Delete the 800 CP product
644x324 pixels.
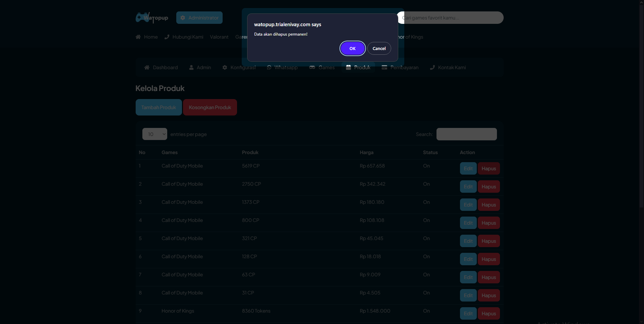(489, 223)
